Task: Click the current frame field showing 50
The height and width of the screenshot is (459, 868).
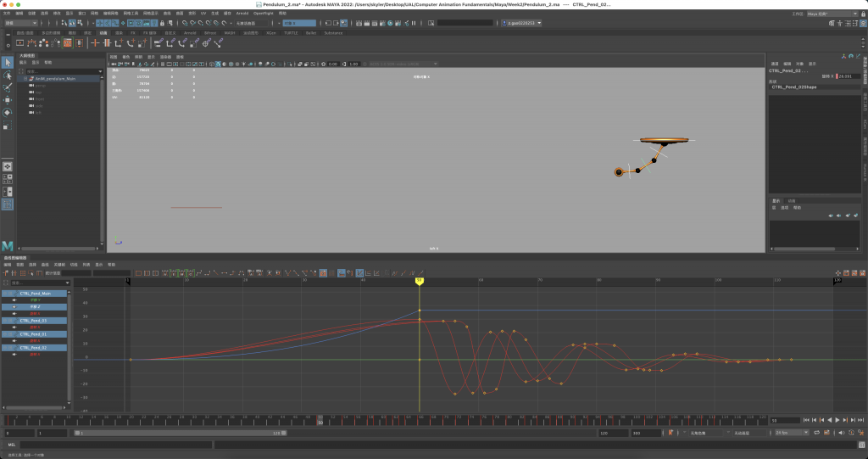Action: tap(785, 420)
